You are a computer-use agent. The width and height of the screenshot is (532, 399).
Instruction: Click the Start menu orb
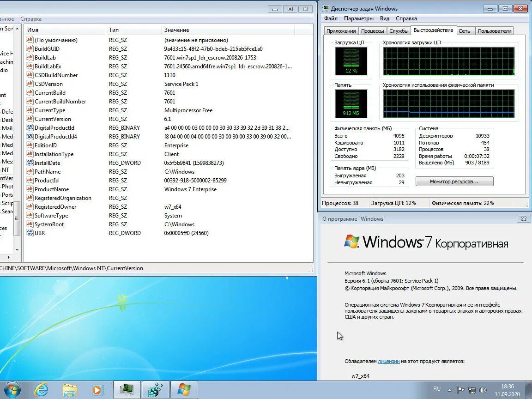pos(12,390)
